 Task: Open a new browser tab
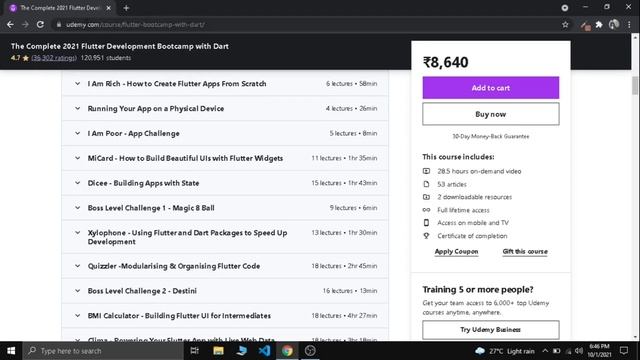click(x=126, y=8)
